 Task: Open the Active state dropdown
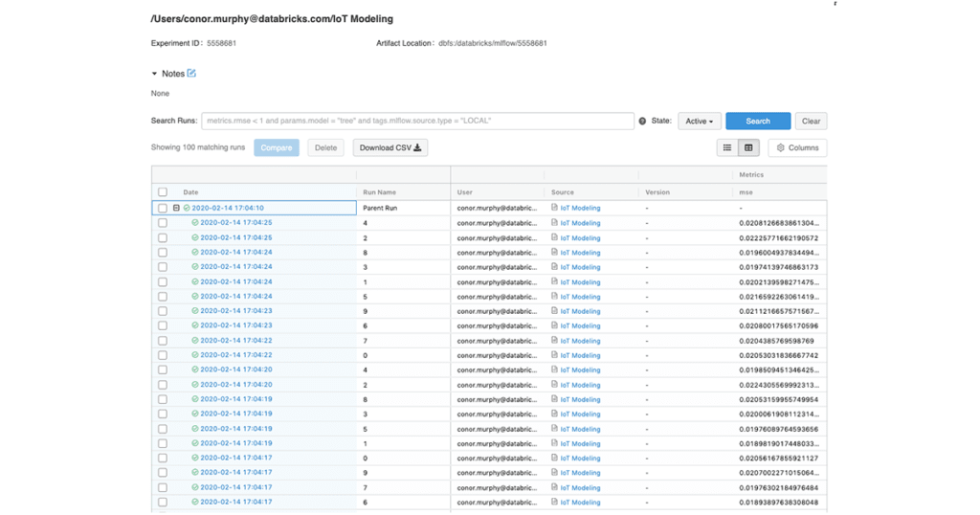pos(699,122)
